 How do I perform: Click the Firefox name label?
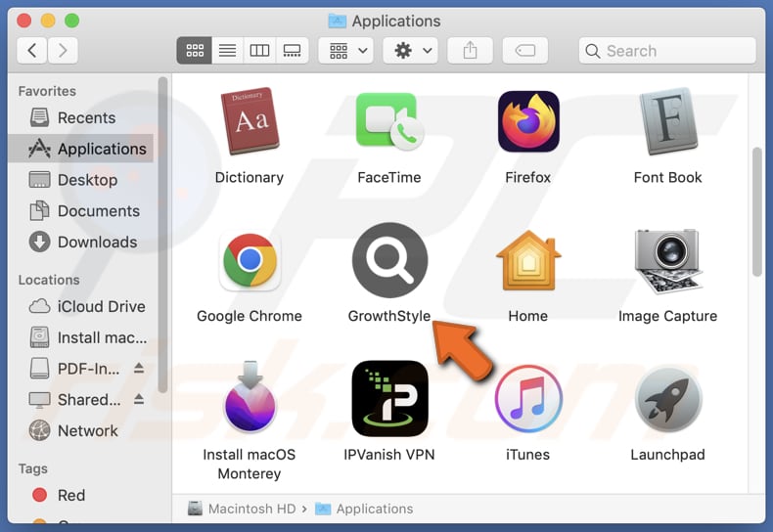pos(528,177)
